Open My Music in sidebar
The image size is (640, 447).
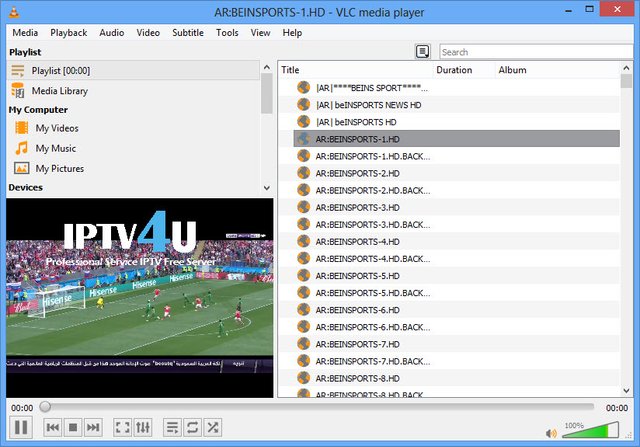56,148
